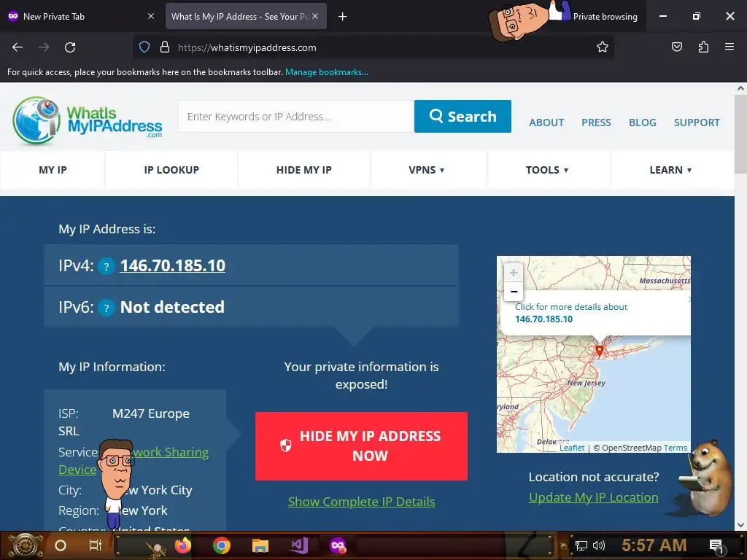Open File Explorer from the taskbar
This screenshot has width=747, height=560.
[x=260, y=545]
